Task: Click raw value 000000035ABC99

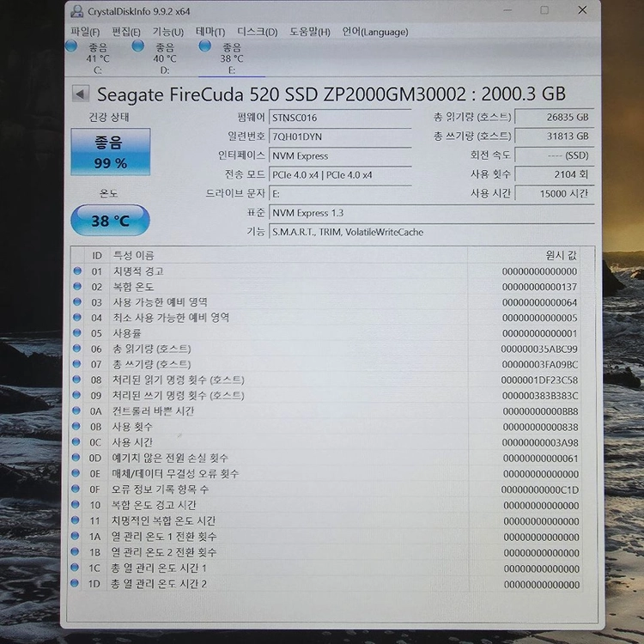Action: pyautogui.click(x=539, y=349)
